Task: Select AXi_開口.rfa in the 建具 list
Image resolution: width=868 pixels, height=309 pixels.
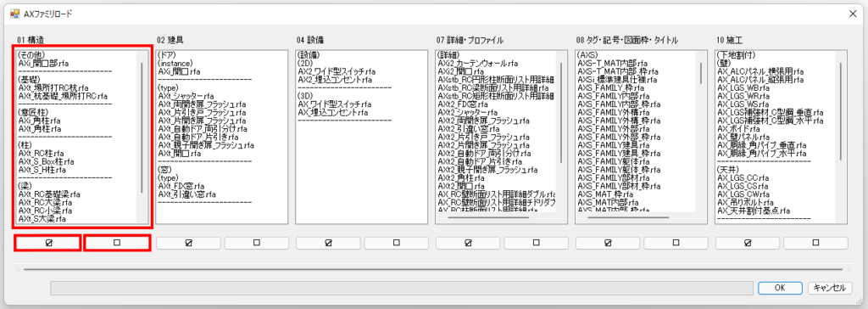Action: point(180,71)
